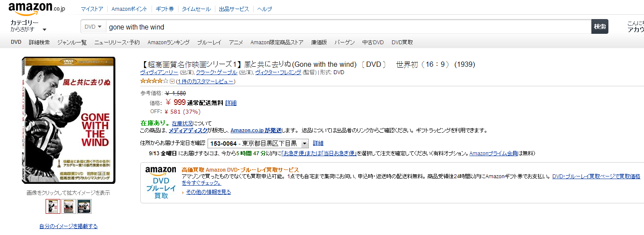Click the price ¥ 999
644x235 pixels.
click(x=176, y=102)
